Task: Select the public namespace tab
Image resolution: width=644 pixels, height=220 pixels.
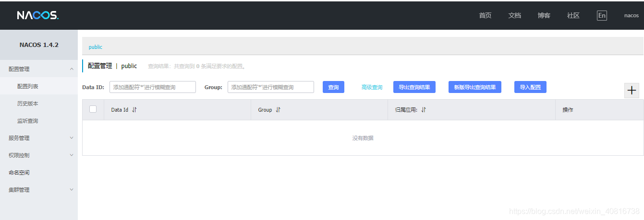Action: (x=96, y=47)
